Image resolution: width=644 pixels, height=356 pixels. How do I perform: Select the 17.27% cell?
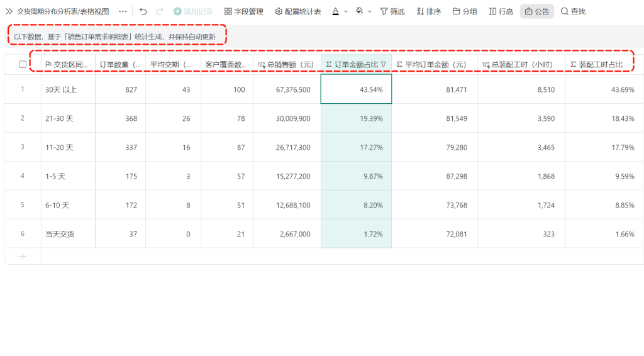click(x=356, y=147)
